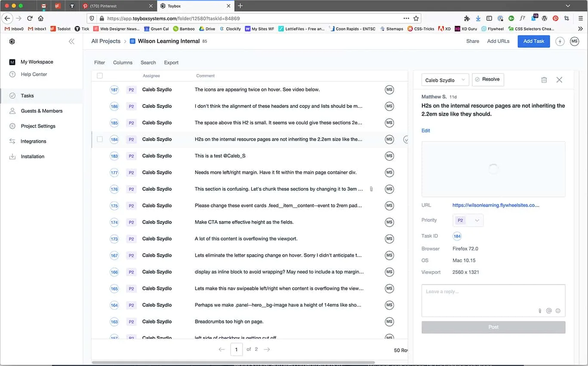Click the Add Task button
Screen dimensions: 588x366
pyautogui.click(x=533, y=41)
